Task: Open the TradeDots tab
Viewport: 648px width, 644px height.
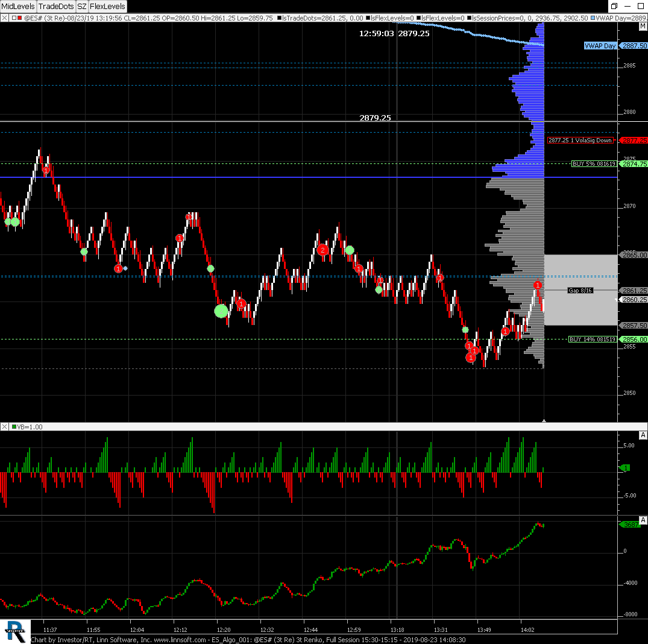Action: click(56, 6)
